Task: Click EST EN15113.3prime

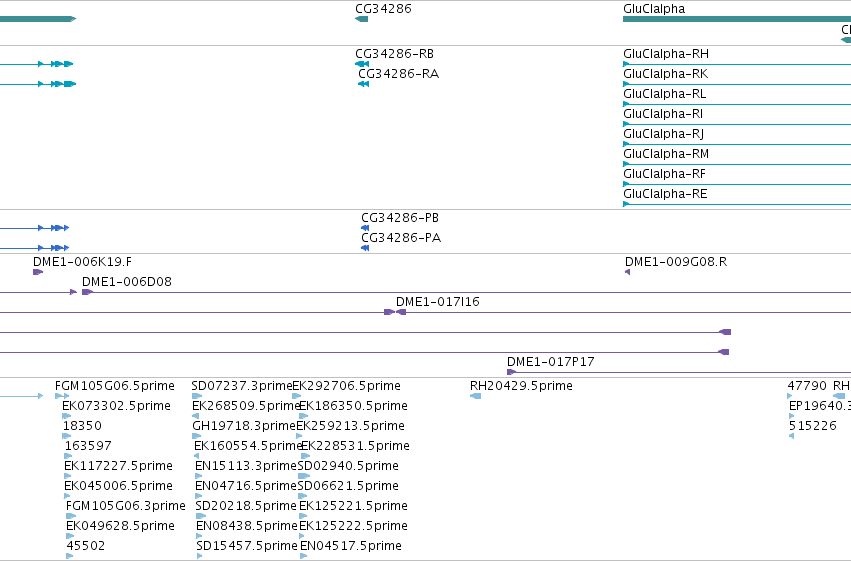Action: pos(246,466)
